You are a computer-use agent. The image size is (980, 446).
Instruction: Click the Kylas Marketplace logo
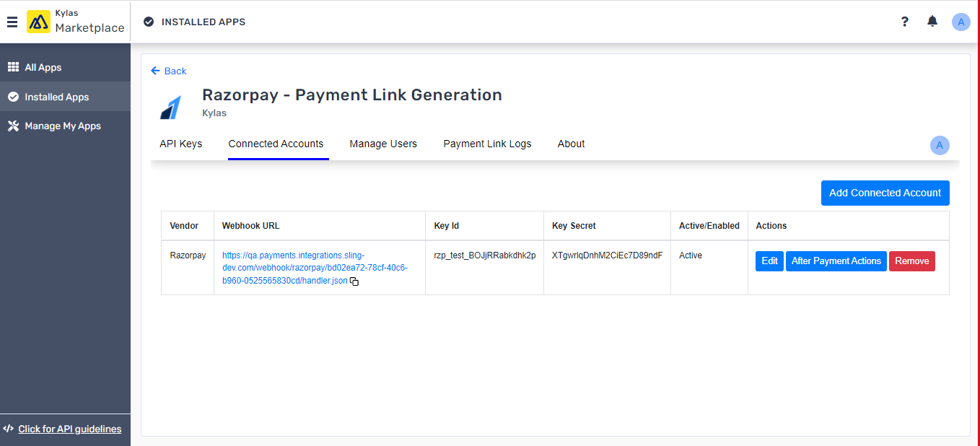tap(76, 22)
